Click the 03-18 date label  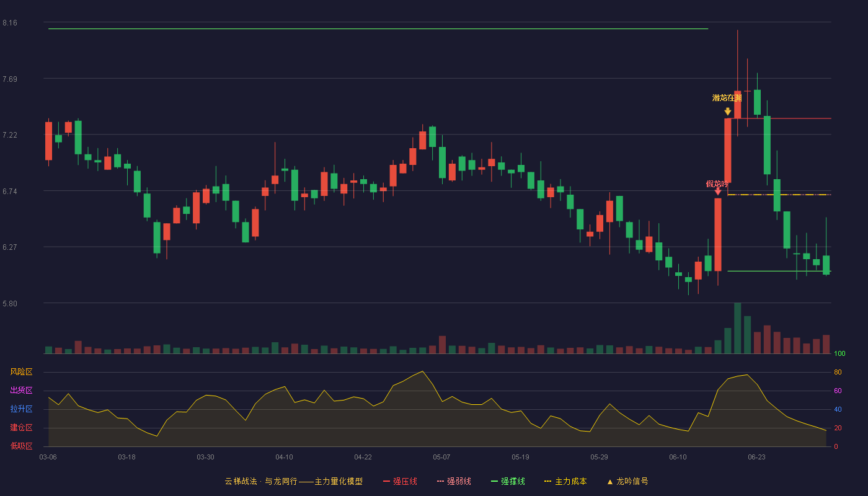click(x=126, y=457)
